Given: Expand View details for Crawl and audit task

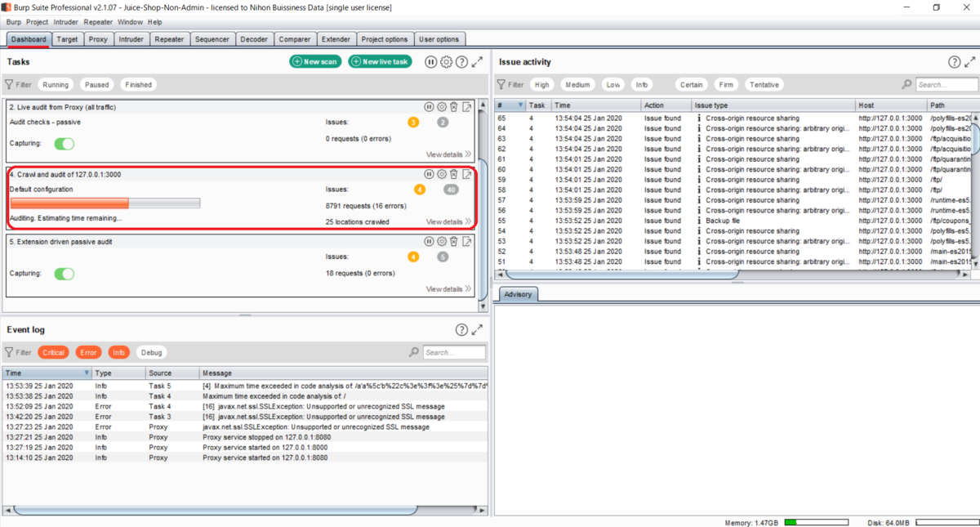Looking at the screenshot, I should click(448, 221).
